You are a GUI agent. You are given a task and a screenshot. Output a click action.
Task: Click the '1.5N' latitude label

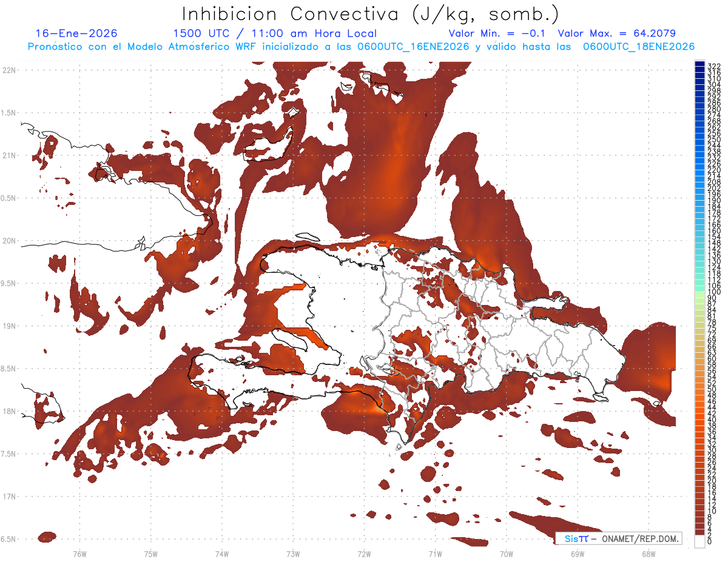point(8,113)
